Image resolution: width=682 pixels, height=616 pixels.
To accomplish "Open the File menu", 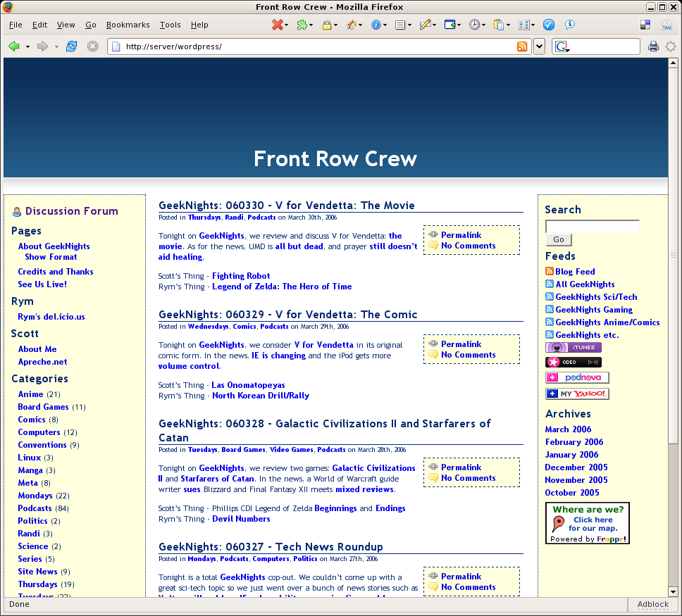I will click(x=15, y=25).
